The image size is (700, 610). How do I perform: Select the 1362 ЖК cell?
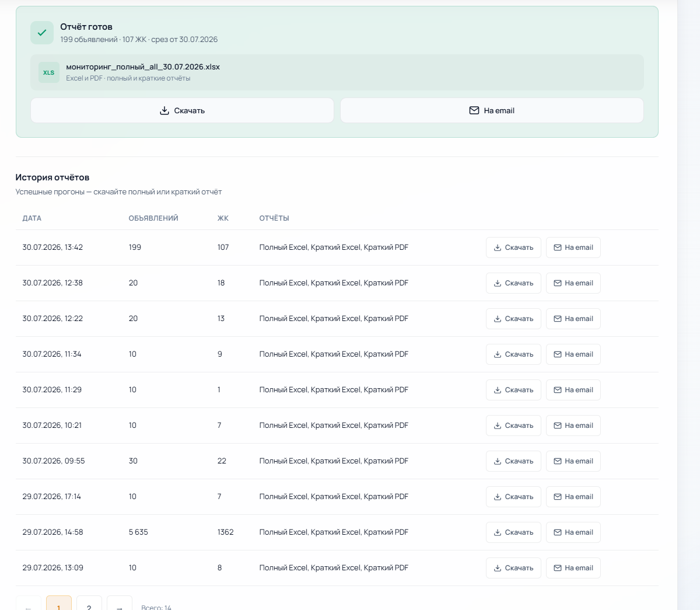[225, 532]
